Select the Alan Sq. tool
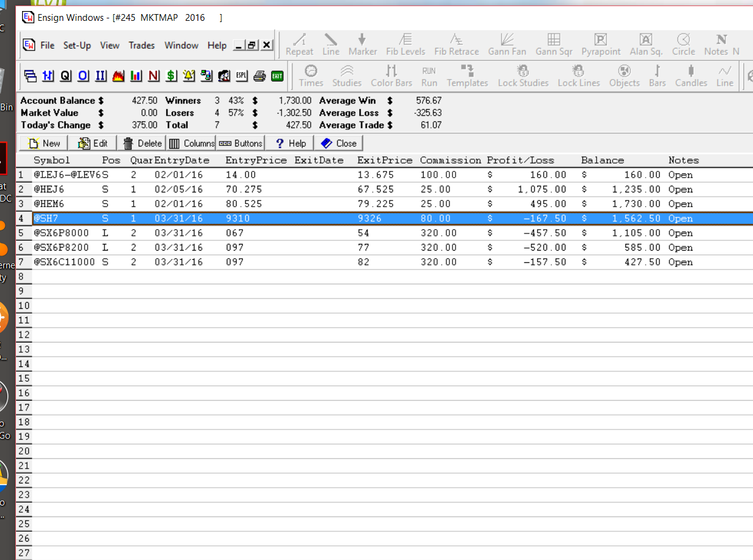 (x=646, y=45)
